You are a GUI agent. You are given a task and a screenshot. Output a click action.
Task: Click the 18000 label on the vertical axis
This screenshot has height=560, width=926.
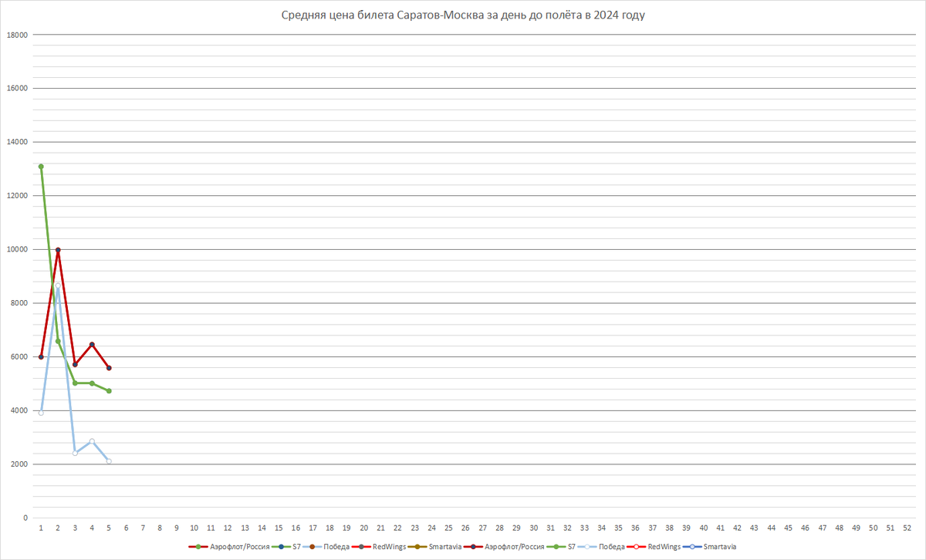[x=17, y=35]
